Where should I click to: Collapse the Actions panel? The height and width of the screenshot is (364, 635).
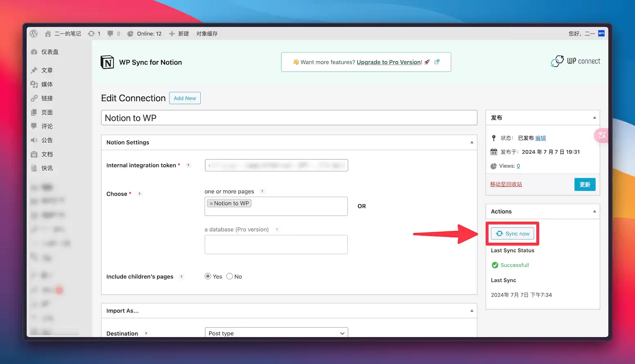click(594, 211)
